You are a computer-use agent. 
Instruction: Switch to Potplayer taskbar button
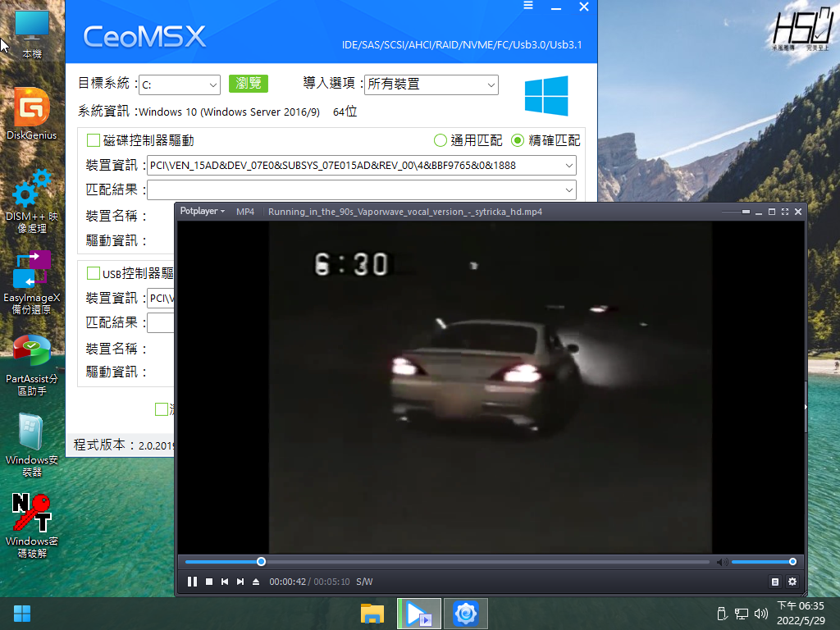tap(419, 614)
